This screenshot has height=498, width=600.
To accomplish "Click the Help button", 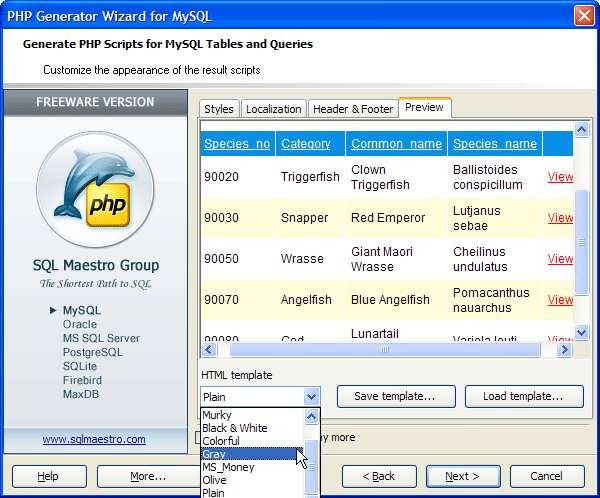I will coord(49,476).
